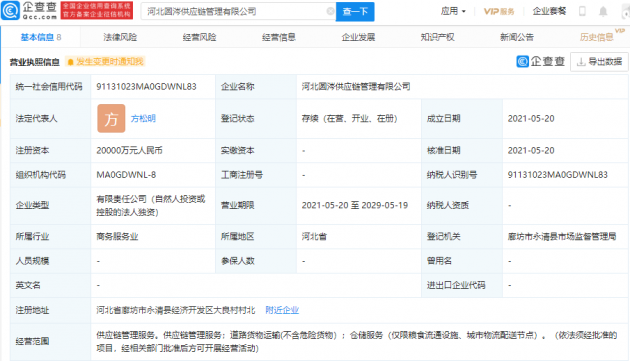Open VIP服务 page

[499, 11]
